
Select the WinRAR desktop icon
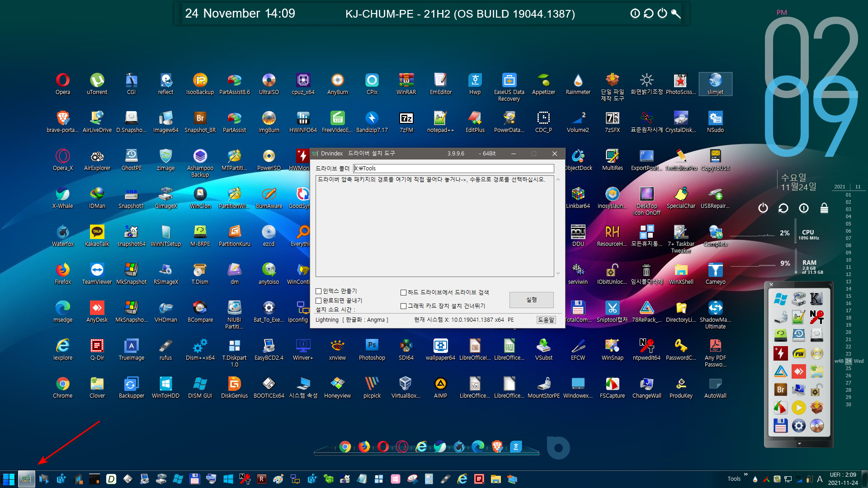click(406, 84)
